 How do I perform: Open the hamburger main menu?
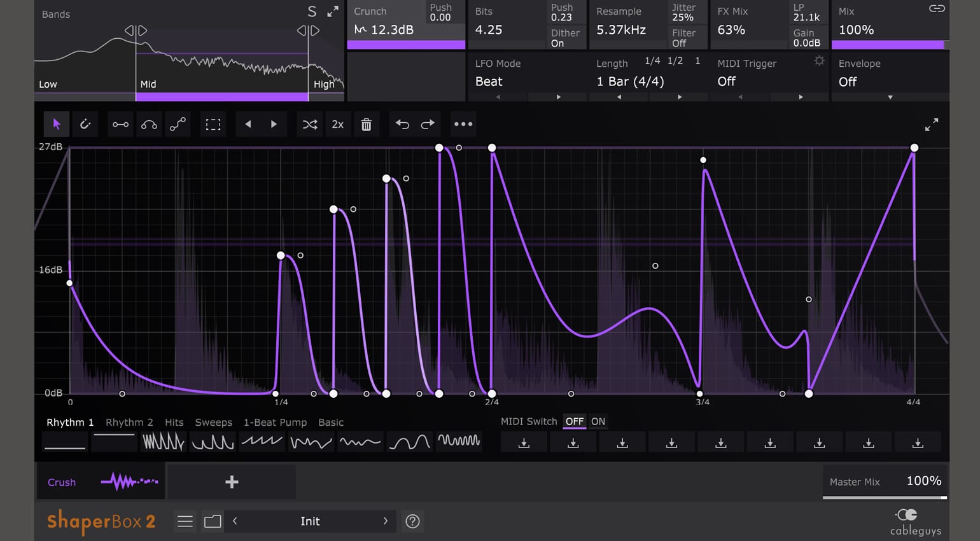(x=185, y=521)
